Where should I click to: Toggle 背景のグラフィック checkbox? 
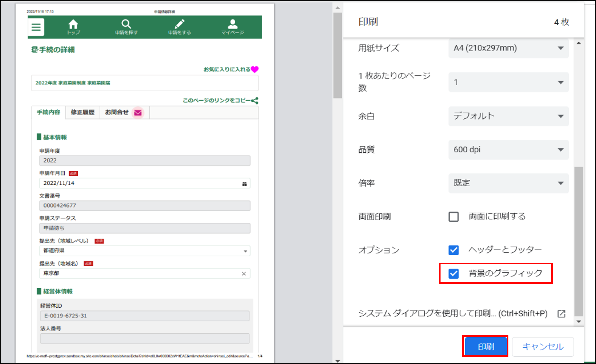coord(453,274)
